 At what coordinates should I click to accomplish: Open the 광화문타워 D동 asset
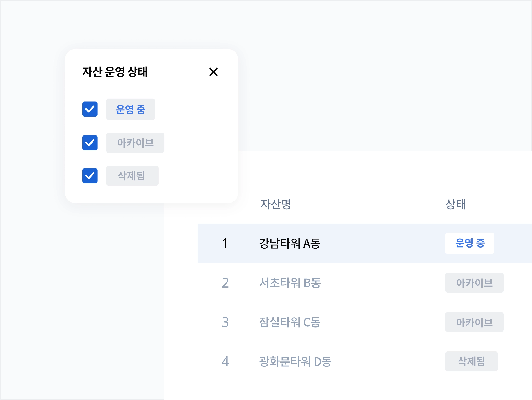(x=295, y=361)
